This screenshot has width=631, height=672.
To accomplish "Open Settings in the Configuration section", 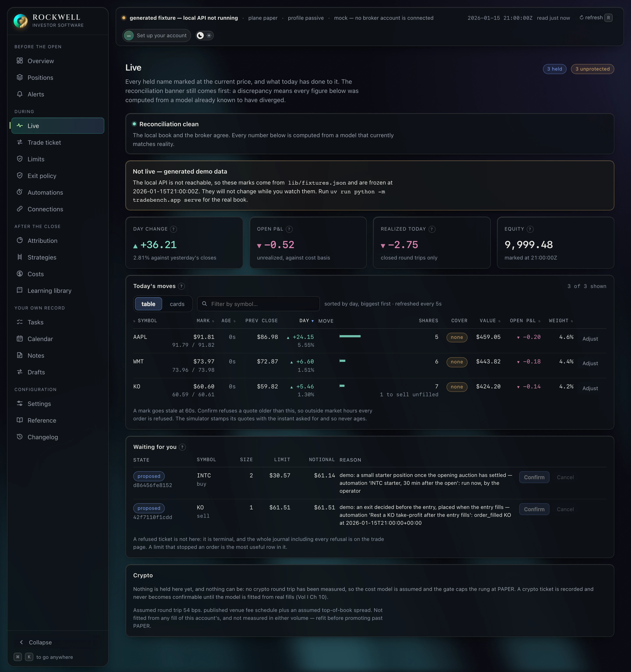I will click(x=57, y=404).
